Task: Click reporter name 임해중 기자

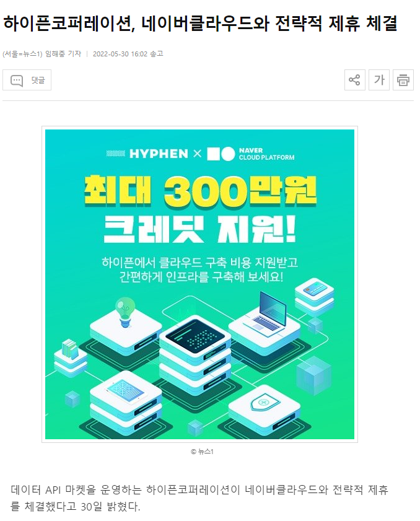Action: pyautogui.click(x=63, y=54)
